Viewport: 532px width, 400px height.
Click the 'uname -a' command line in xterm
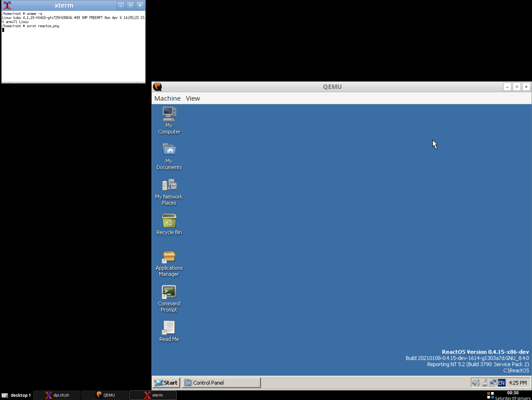click(x=22, y=14)
